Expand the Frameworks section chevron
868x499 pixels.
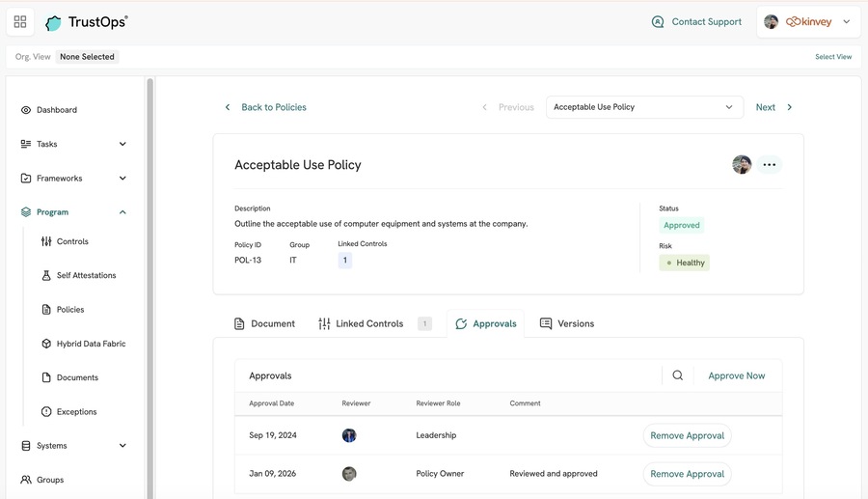(122, 178)
